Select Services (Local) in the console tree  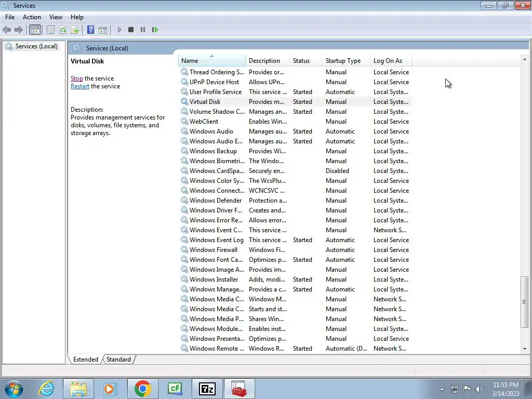click(x=32, y=46)
